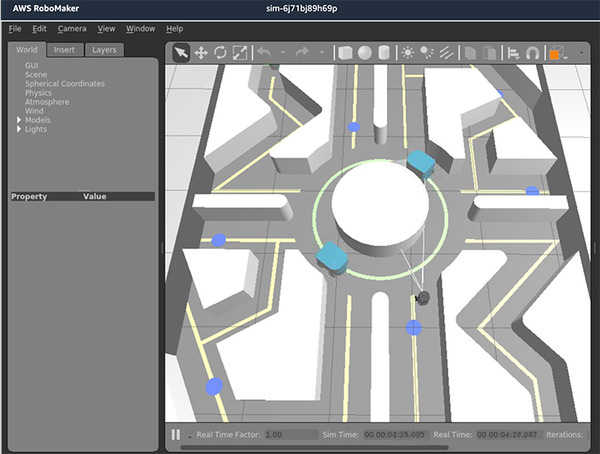600x454 pixels.
Task: Activate the scale mode tool
Action: click(x=240, y=52)
